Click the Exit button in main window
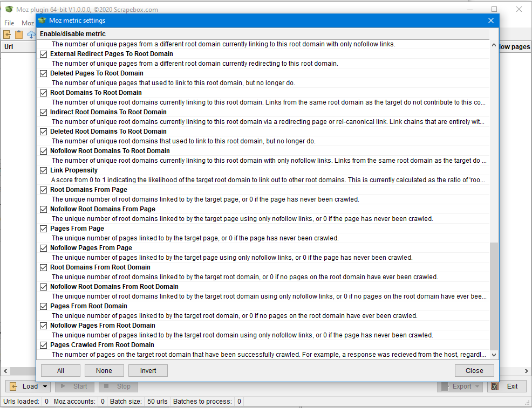Screen dimensions: 532x408 (x=507, y=386)
